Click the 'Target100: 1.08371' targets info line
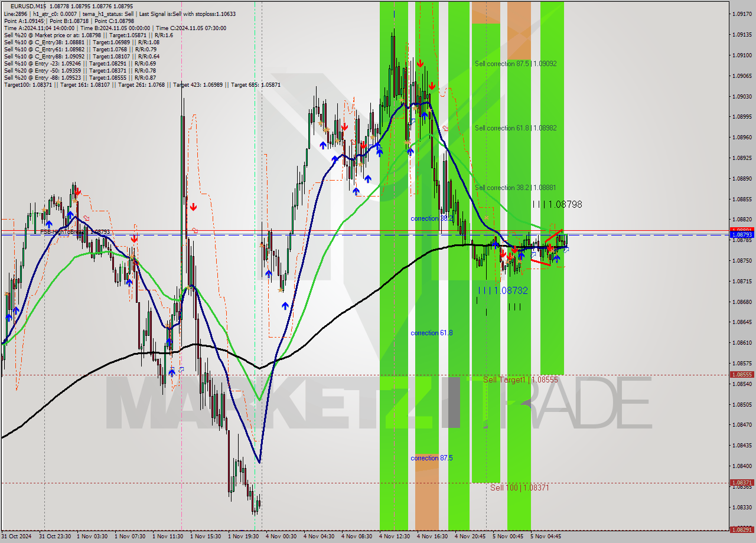 click(142, 85)
